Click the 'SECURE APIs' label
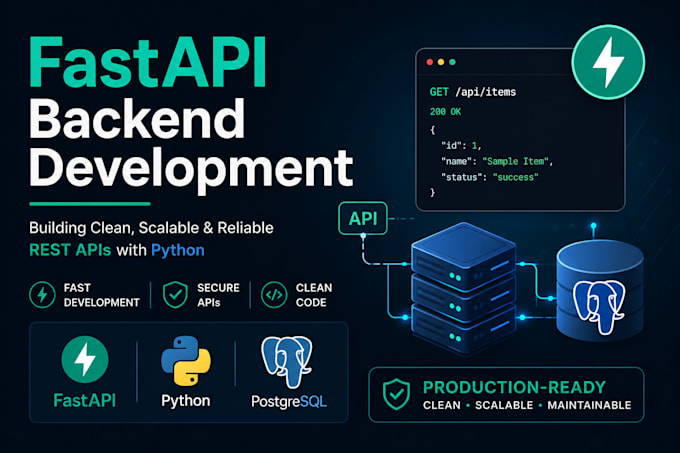Screen dimensions: 680x453 [218, 295]
